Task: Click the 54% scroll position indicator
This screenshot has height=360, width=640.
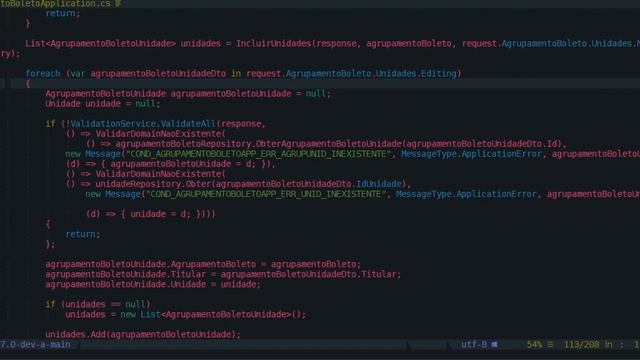Action: tap(534, 345)
